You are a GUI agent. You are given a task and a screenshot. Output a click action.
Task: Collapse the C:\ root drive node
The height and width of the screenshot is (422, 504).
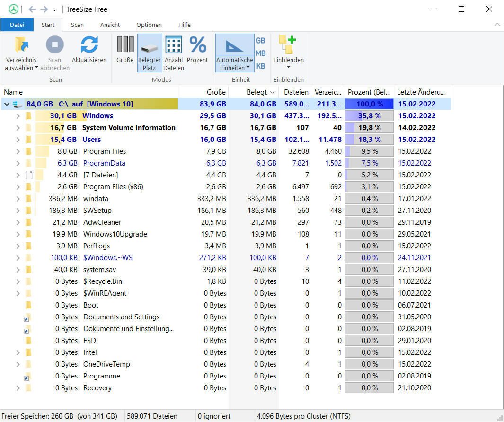7,104
